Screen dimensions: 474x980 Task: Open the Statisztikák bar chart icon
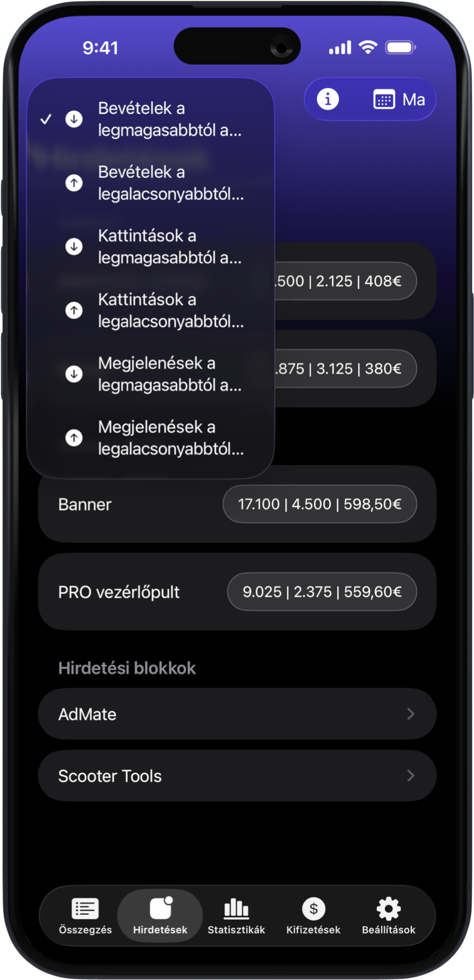pos(236,909)
